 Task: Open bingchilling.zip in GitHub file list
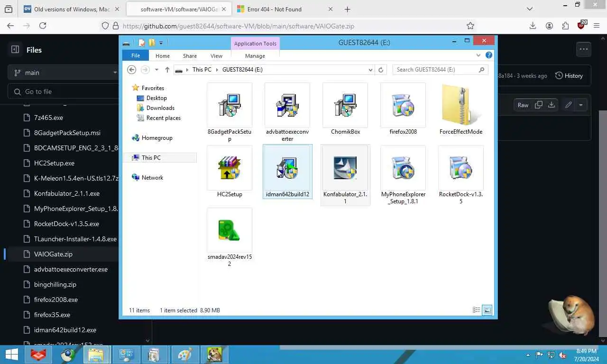[55, 284]
